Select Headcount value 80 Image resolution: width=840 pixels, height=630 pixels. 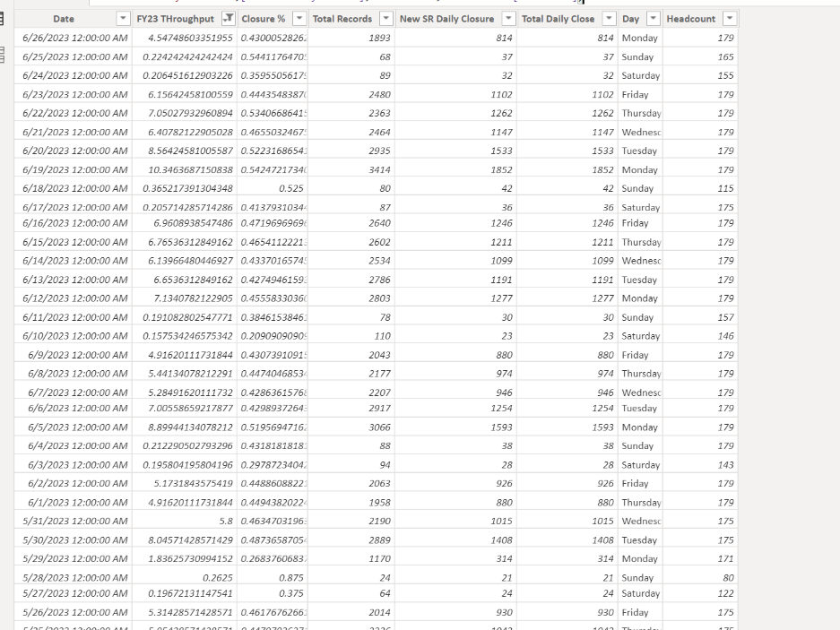click(x=729, y=578)
